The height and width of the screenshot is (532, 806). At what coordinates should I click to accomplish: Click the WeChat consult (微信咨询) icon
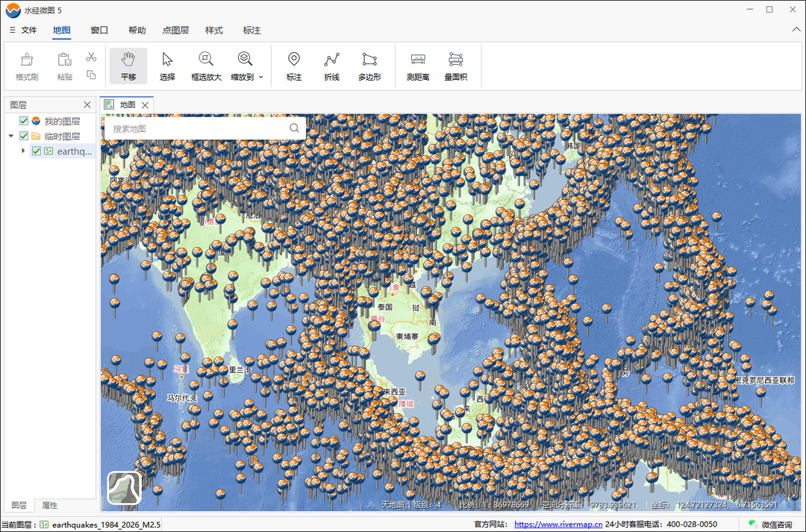(752, 525)
